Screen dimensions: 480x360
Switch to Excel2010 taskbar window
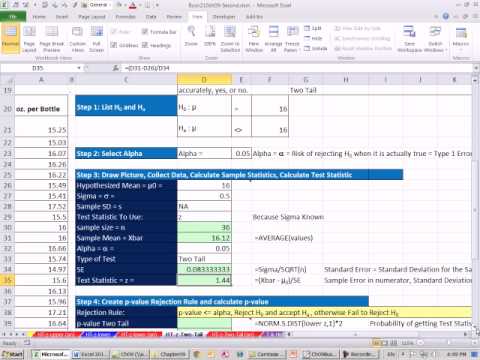click(x=89, y=354)
